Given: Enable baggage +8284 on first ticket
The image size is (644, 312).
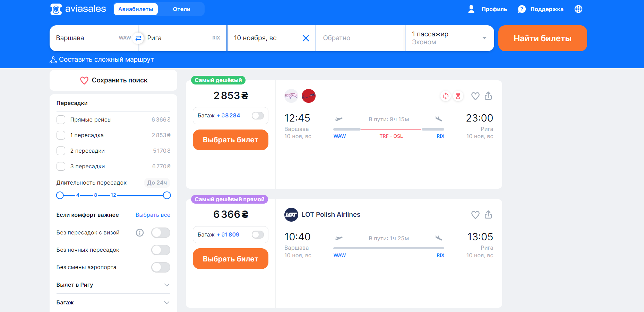Looking at the screenshot, I should (258, 116).
